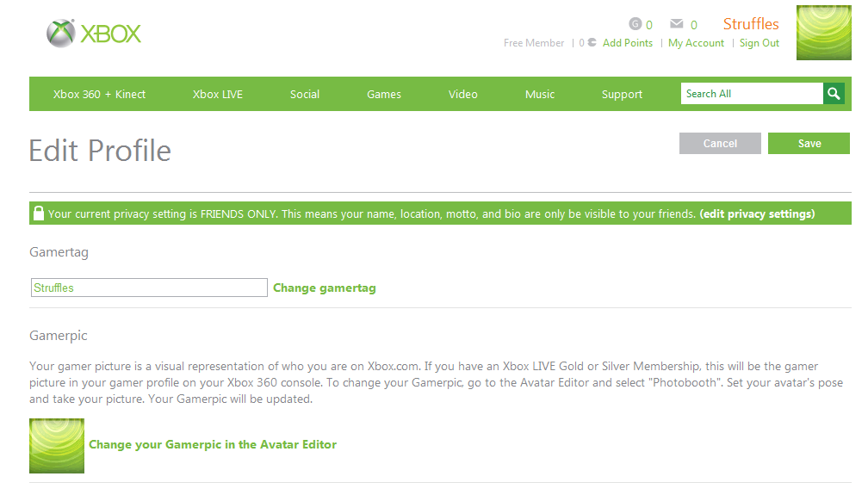Click the Gamertag section heading

(59, 252)
